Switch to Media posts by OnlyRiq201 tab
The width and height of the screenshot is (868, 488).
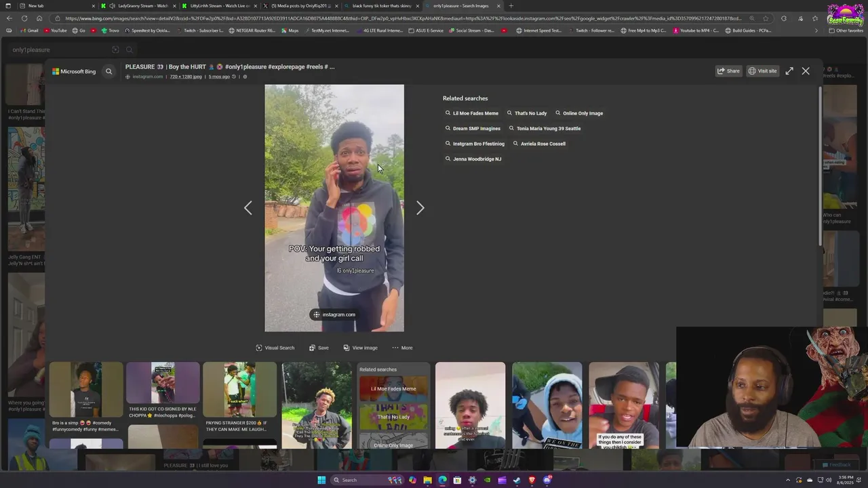tap(302, 6)
